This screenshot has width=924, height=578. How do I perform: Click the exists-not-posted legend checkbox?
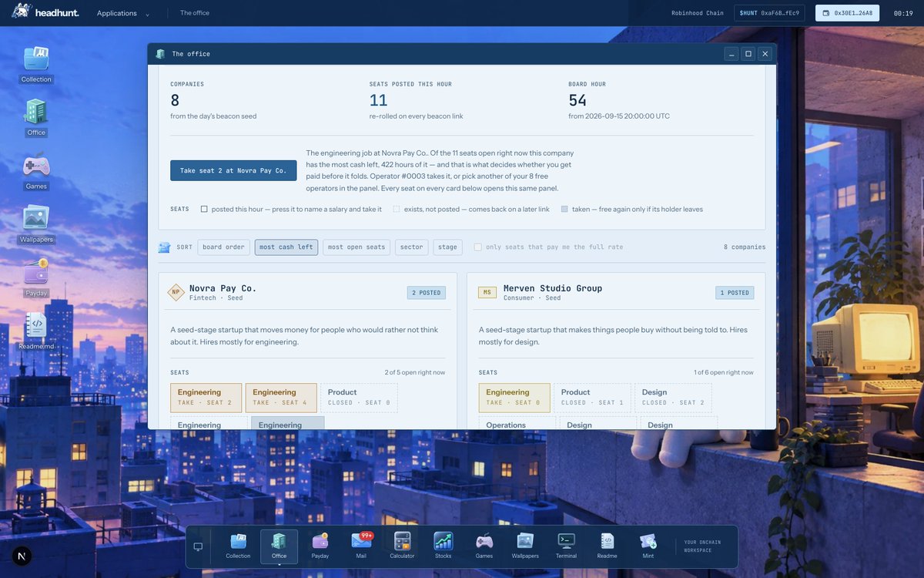(397, 209)
